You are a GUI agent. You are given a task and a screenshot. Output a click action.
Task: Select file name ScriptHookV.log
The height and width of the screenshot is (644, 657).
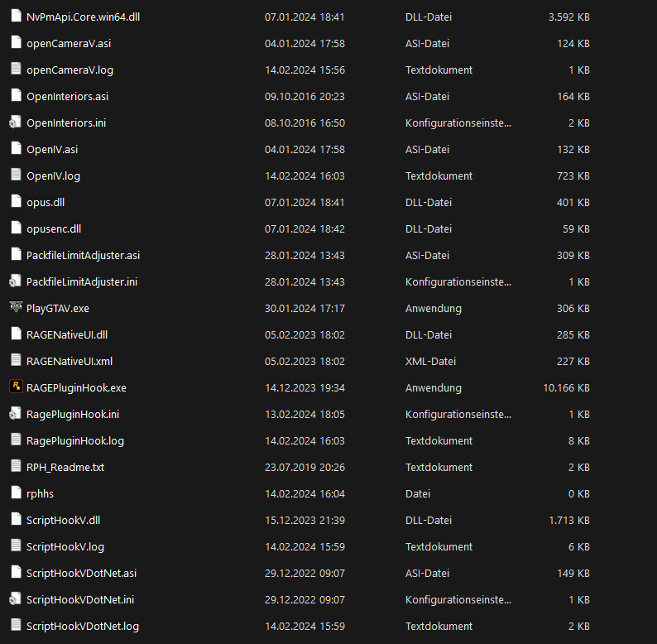click(x=65, y=546)
